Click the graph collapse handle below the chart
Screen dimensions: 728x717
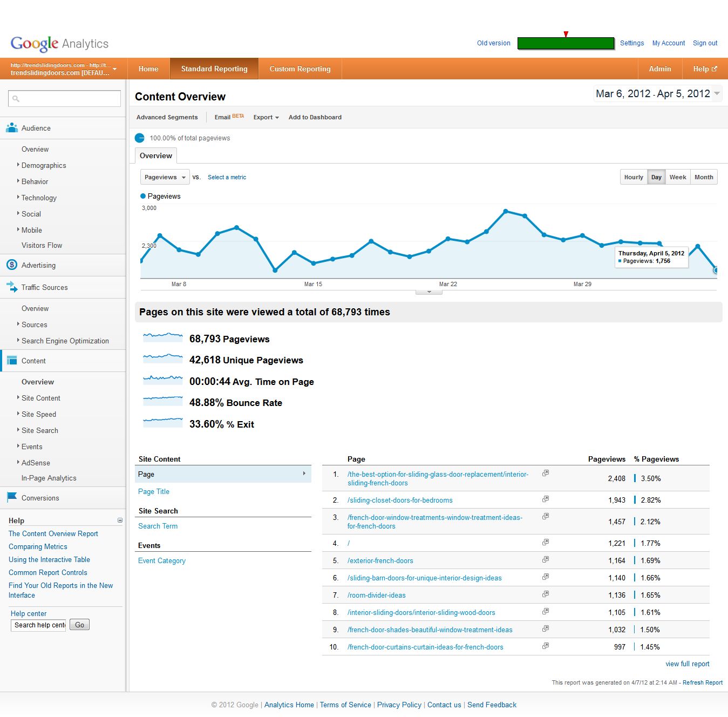(429, 292)
